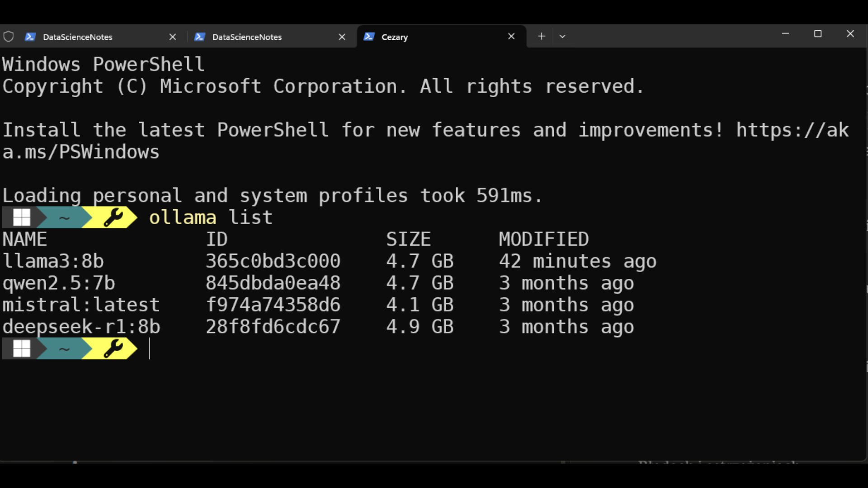This screenshot has width=868, height=488.
Task: Open a new terminal tab
Action: pos(542,36)
